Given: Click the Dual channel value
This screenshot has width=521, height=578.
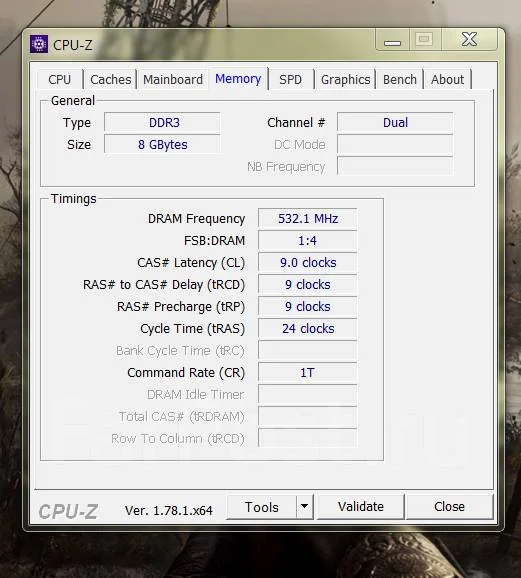Looking at the screenshot, I should click(395, 123).
